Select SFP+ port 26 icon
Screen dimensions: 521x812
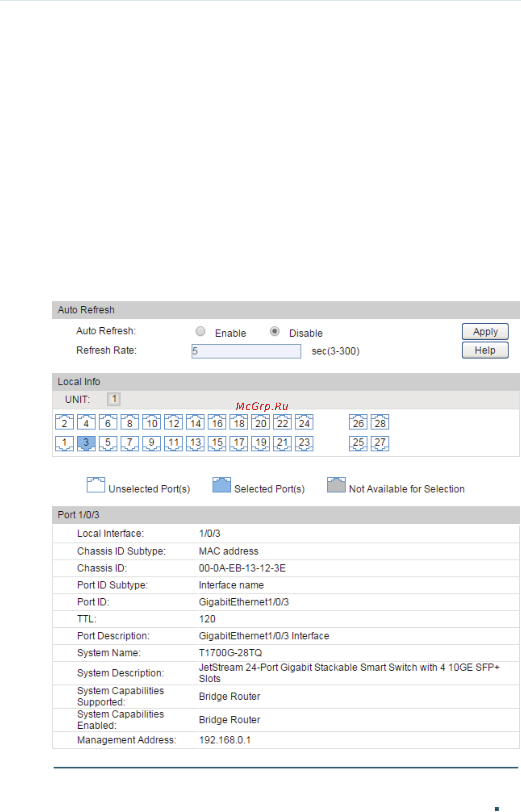click(x=358, y=422)
